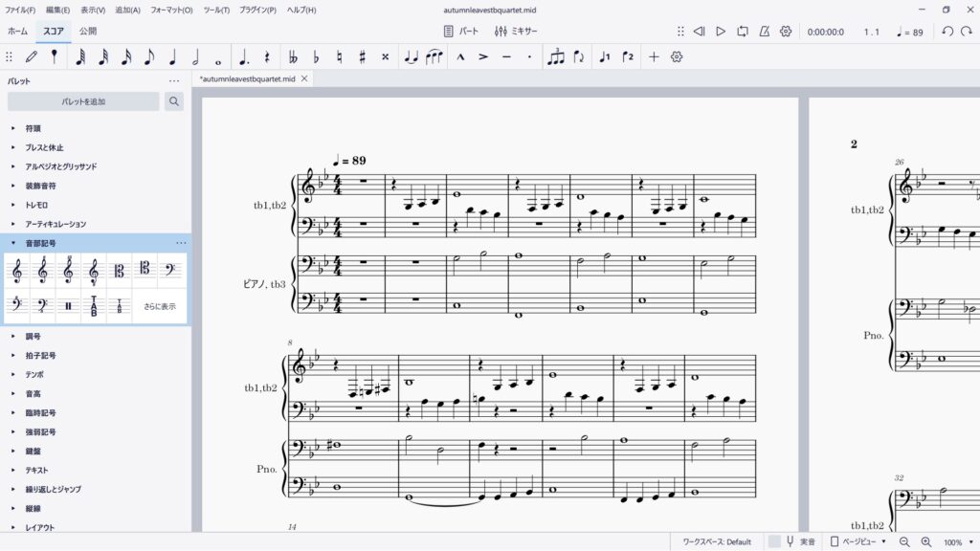Toggle the metronome during playback
Image resolution: width=980 pixels, height=551 pixels.
pyautogui.click(x=764, y=32)
